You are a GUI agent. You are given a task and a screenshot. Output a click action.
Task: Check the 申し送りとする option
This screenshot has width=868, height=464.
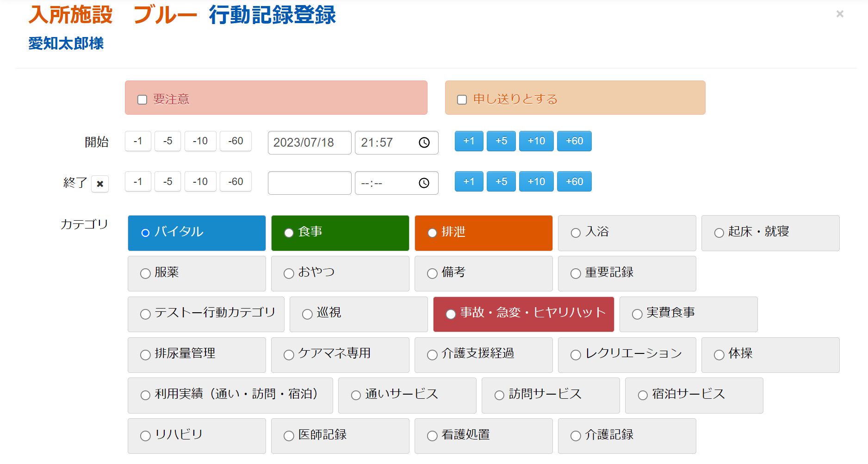coord(461,99)
